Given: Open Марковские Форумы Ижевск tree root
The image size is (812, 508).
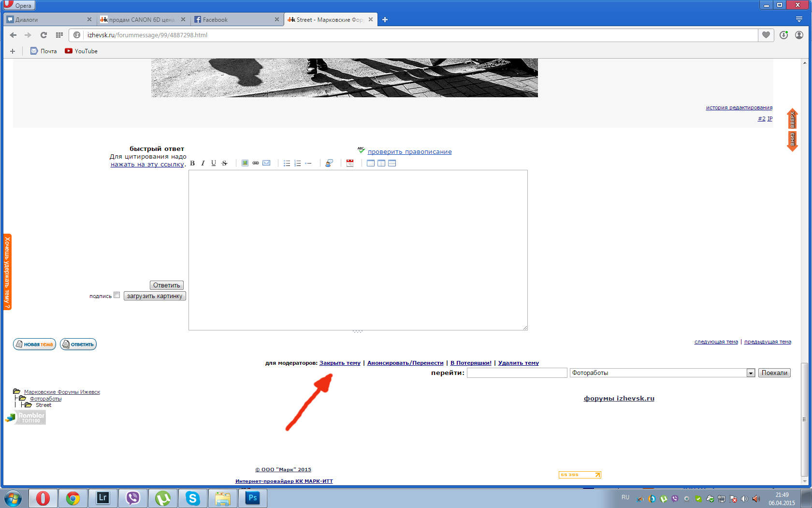Looking at the screenshot, I should 62,392.
